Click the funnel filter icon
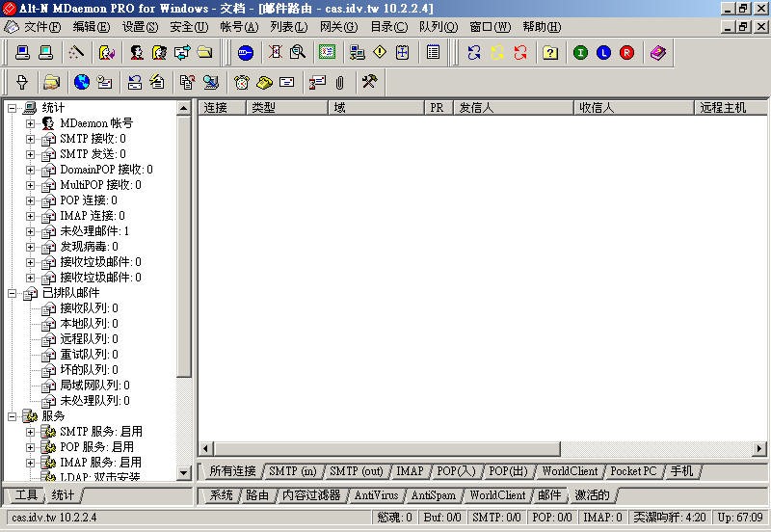 21,82
